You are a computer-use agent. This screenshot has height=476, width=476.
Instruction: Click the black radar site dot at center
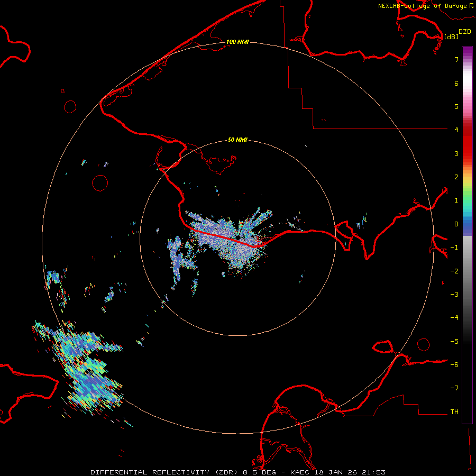coord(238,237)
